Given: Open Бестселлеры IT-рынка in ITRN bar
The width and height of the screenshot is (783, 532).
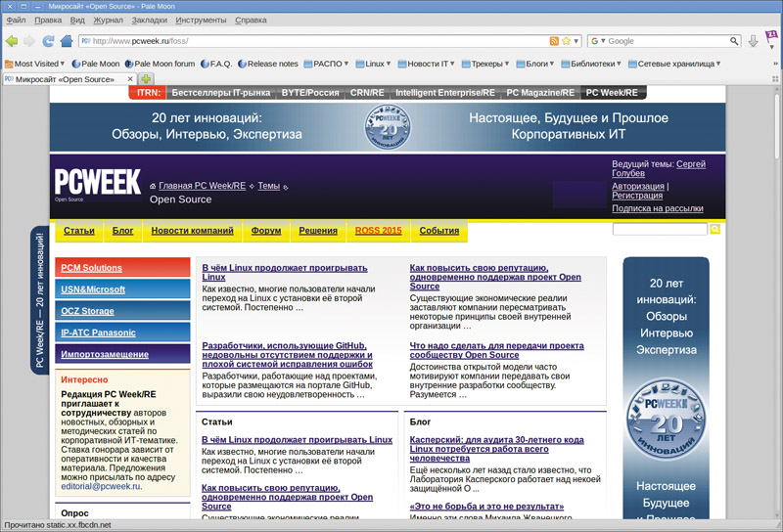Looking at the screenshot, I should point(221,93).
